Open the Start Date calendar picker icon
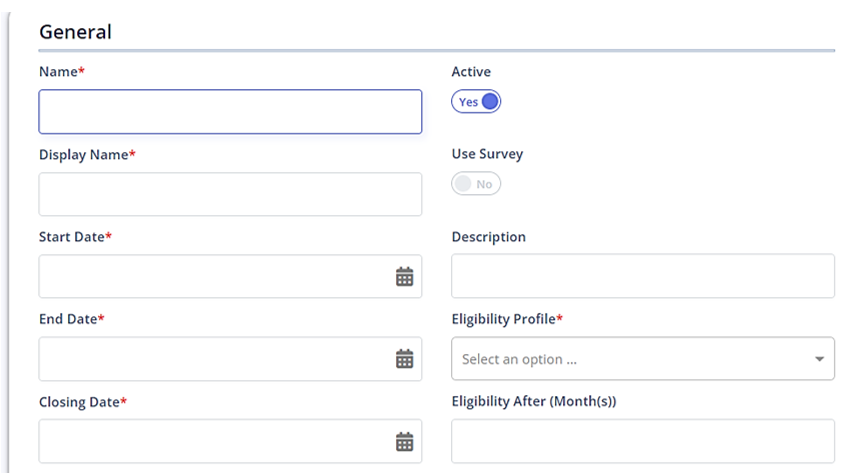This screenshot has width=844, height=473. point(404,277)
